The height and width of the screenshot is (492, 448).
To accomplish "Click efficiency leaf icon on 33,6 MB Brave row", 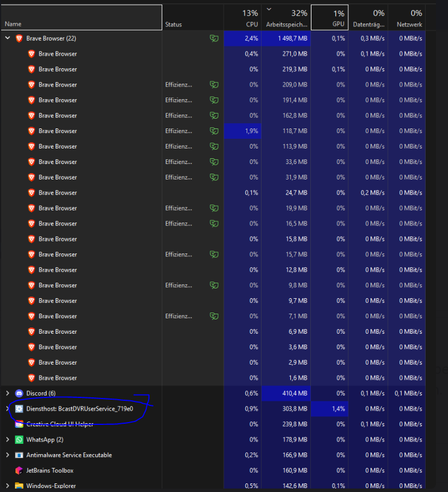I will (214, 162).
